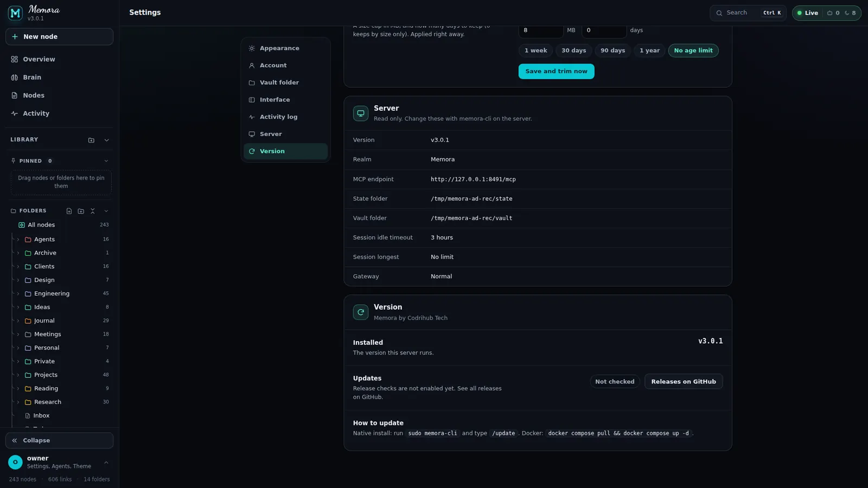Image resolution: width=868 pixels, height=488 pixels.
Task: Go to the Overview page
Action: tap(59, 59)
